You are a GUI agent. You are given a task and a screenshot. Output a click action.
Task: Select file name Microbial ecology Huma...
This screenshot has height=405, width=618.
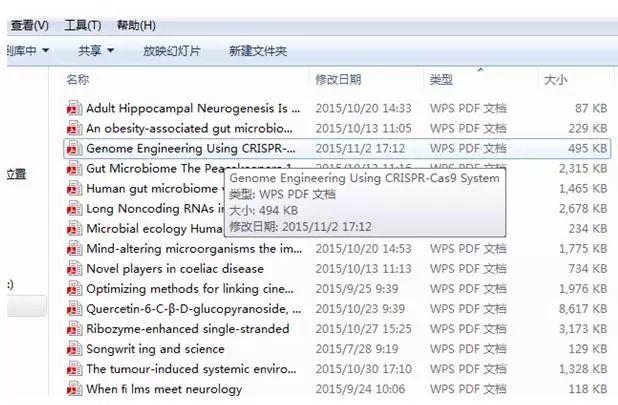pos(154,229)
